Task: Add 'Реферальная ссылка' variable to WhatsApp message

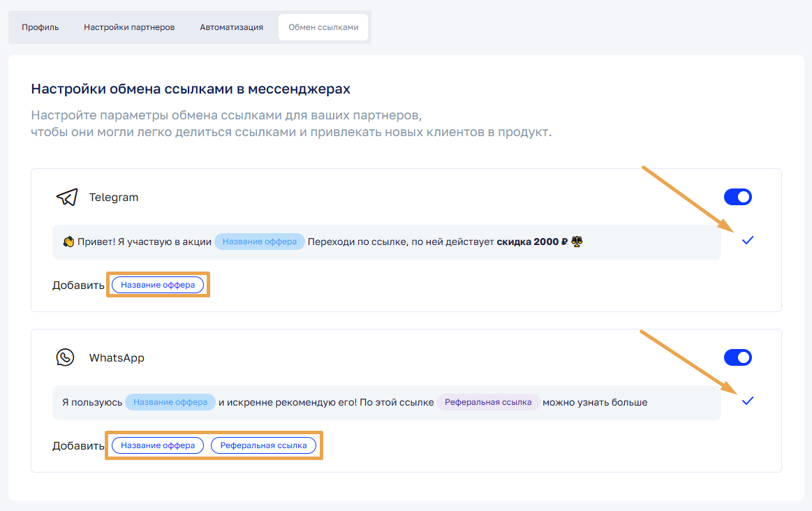Action: click(x=263, y=445)
